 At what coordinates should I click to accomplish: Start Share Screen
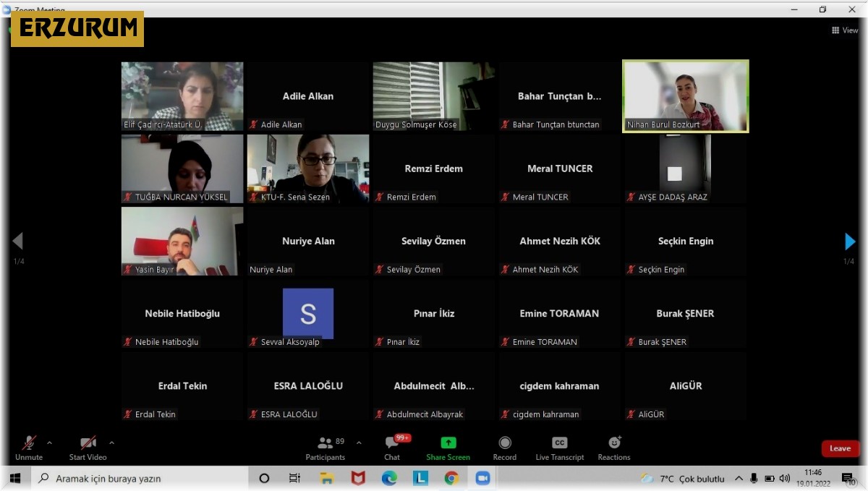tap(448, 448)
